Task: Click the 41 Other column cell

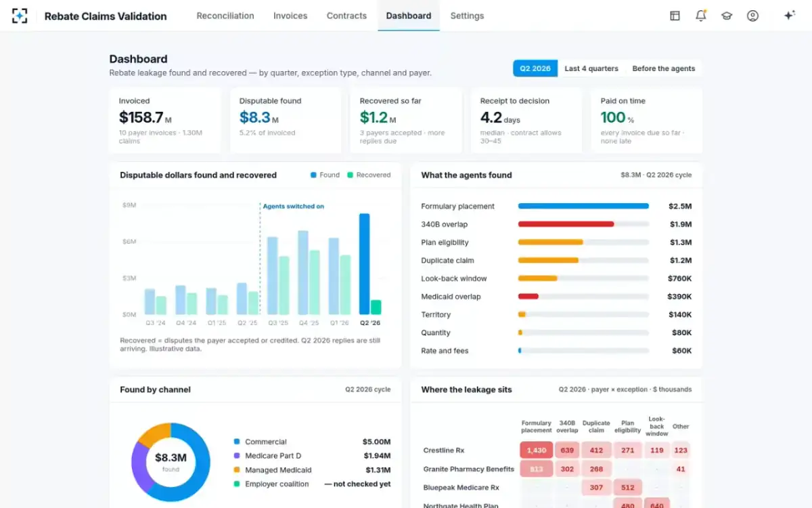Action: (x=681, y=469)
